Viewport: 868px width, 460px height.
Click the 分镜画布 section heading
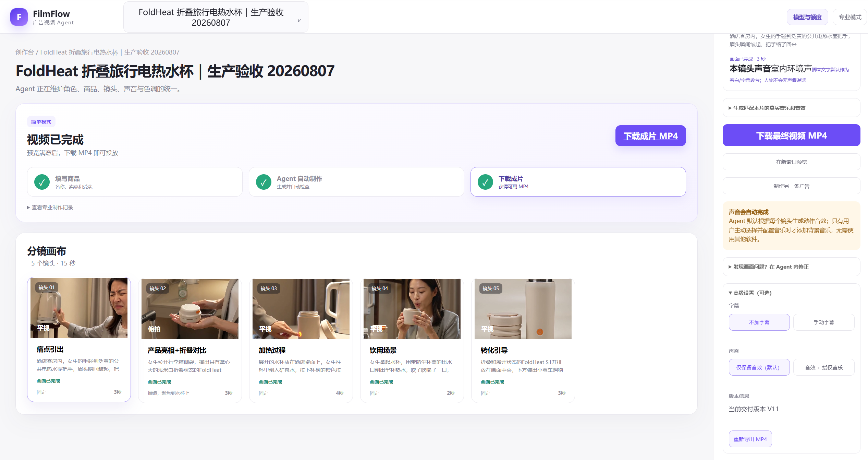[x=47, y=251]
